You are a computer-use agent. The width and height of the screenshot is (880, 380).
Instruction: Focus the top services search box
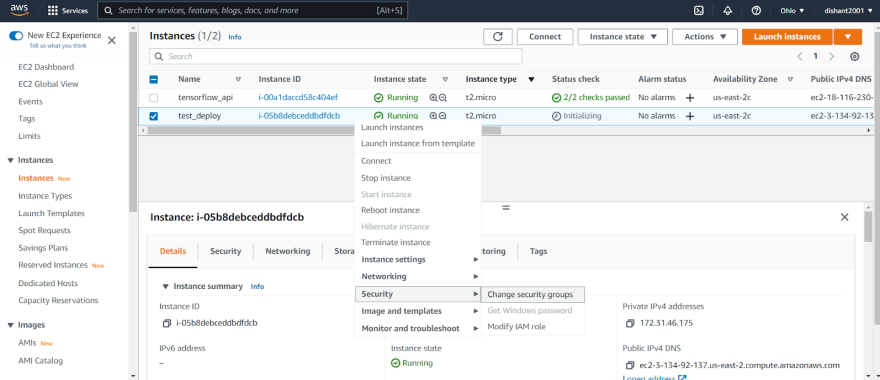click(x=253, y=11)
